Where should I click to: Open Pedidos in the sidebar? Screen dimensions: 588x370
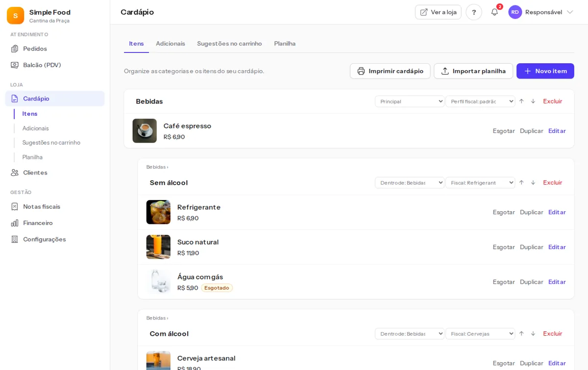(55, 49)
